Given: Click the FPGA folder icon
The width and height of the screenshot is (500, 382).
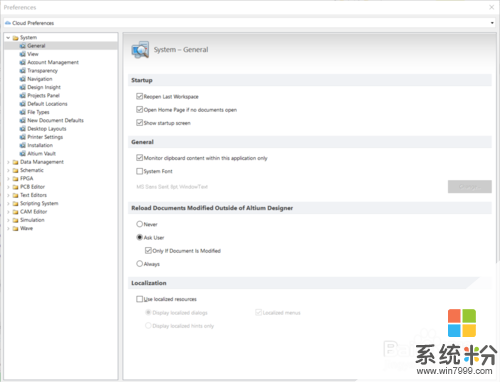Looking at the screenshot, I should coord(15,179).
